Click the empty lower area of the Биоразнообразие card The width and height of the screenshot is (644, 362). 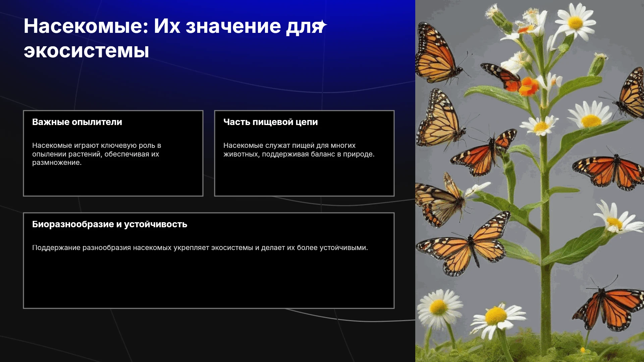(209, 282)
